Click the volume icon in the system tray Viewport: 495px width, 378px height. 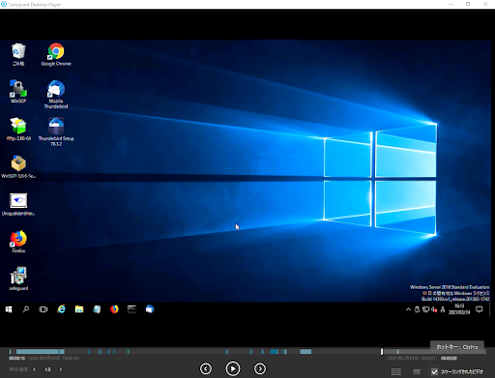[x=434, y=310]
